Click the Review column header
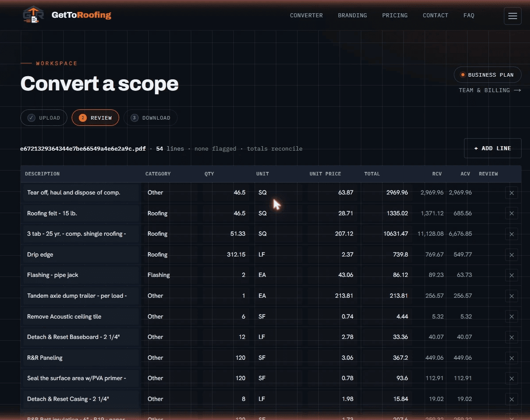The height and width of the screenshot is (420, 530). coord(488,174)
